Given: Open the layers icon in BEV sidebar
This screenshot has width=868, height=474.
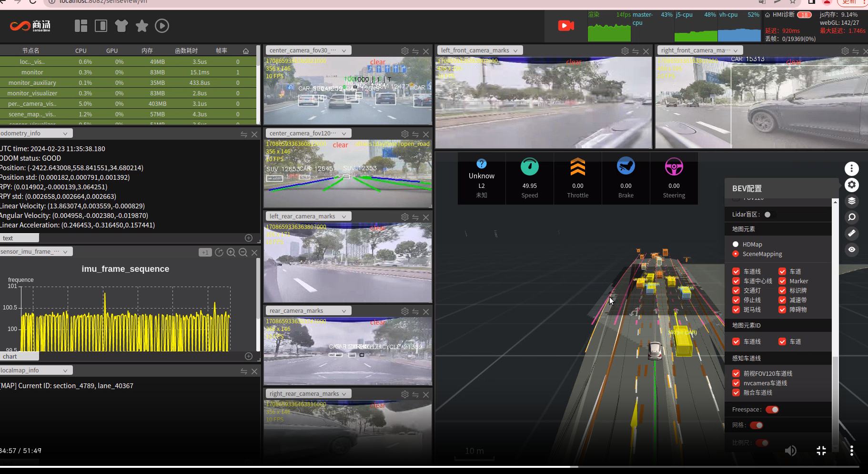Looking at the screenshot, I should click(851, 201).
